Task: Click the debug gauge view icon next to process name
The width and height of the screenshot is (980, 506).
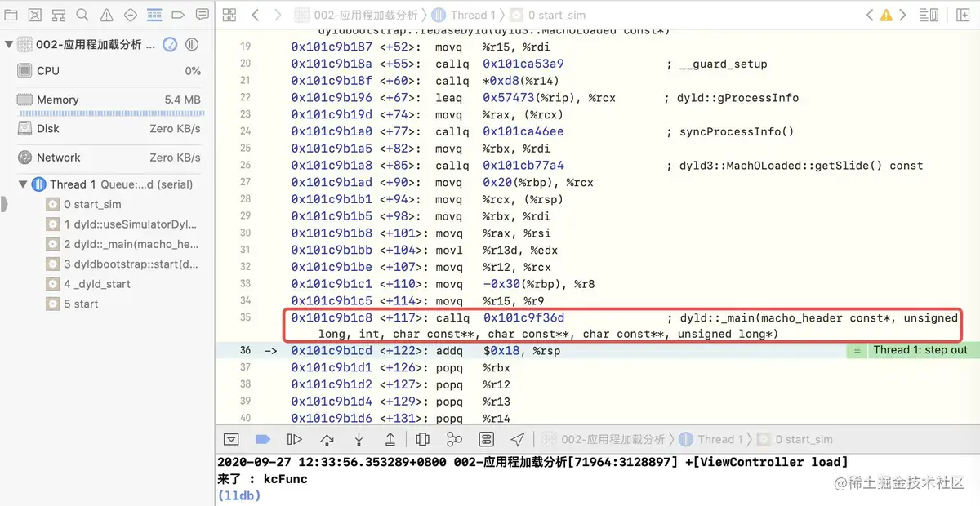Action: click(x=170, y=44)
